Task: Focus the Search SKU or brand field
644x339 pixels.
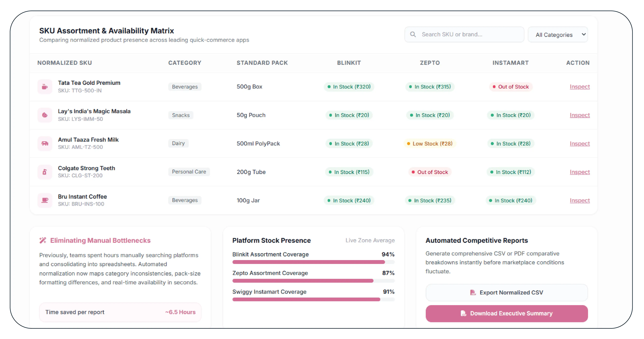Action: point(464,35)
